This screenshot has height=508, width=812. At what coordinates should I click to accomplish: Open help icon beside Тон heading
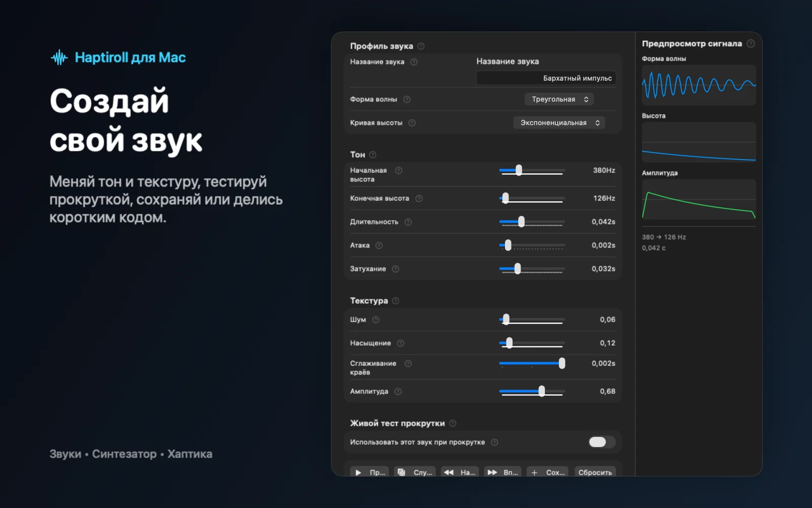point(373,155)
